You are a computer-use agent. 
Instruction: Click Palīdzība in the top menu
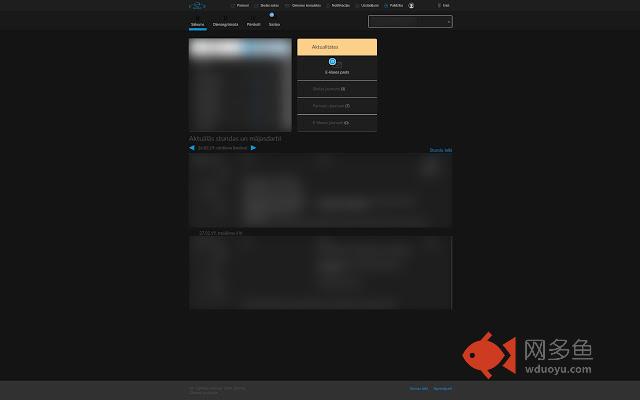[x=395, y=5]
